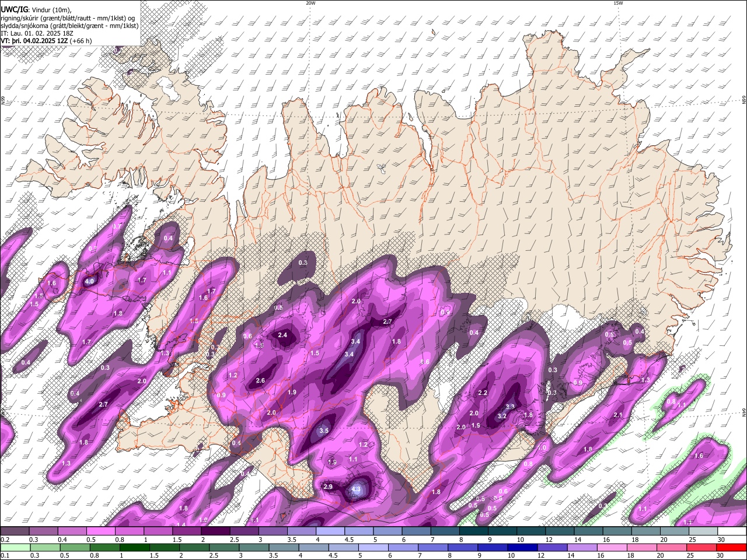Image resolution: width=747 pixels, height=560 pixels.
Task: Click the dark green 1 swatch, lower legend
Action: pos(134,547)
